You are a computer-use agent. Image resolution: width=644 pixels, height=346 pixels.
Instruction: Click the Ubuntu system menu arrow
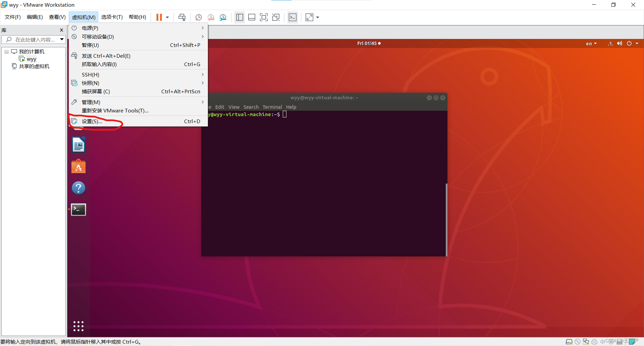point(637,43)
